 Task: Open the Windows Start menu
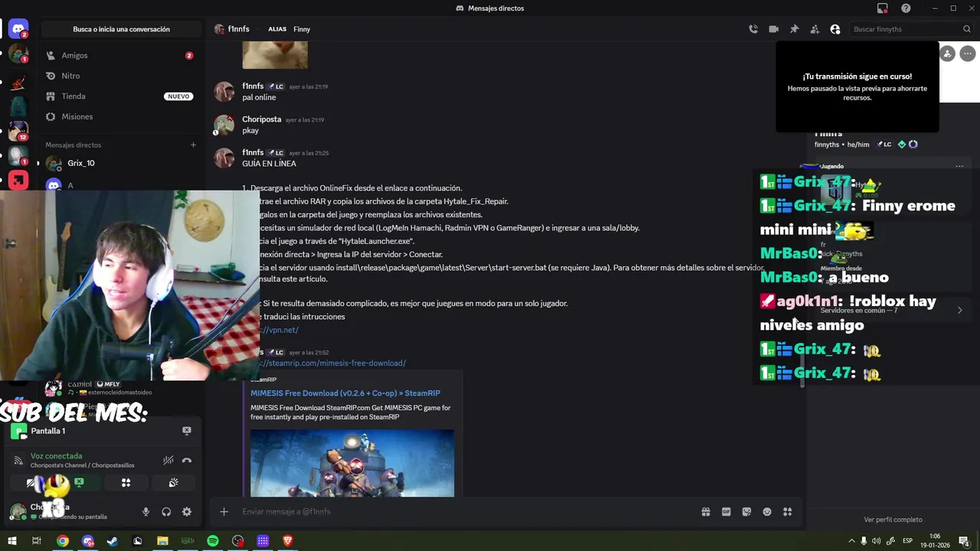[13, 541]
